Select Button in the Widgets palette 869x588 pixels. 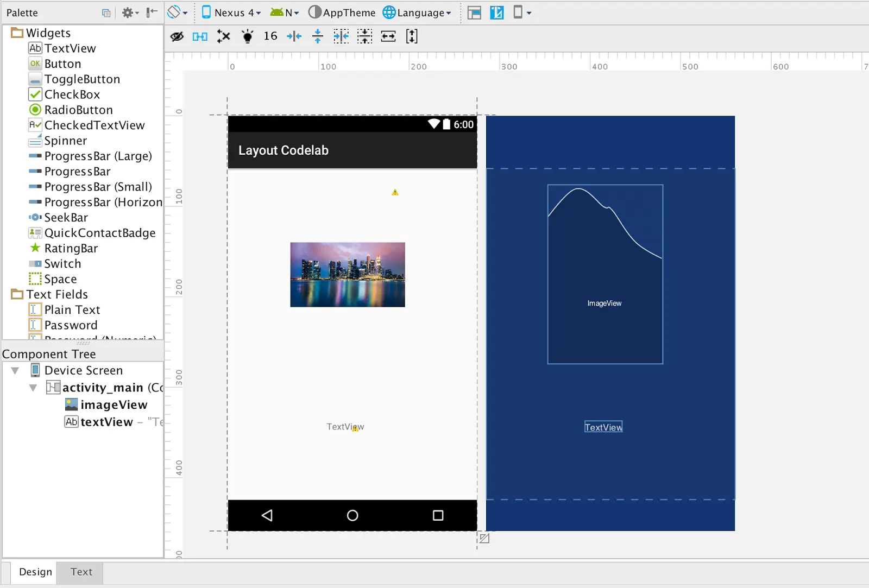pos(62,64)
